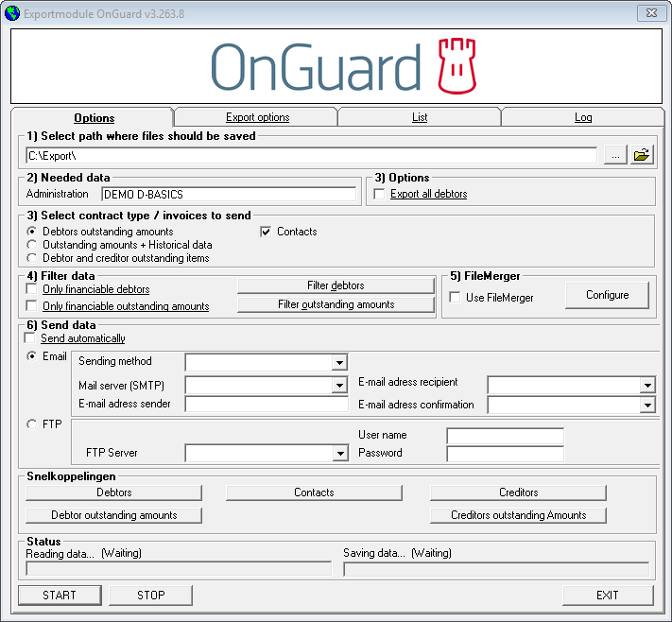Switch to the Options tab

(x=94, y=117)
